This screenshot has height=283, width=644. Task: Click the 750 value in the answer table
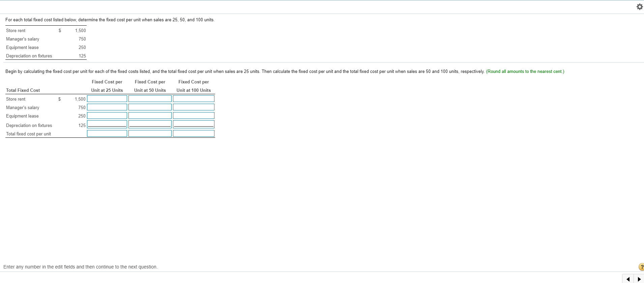[82, 107]
